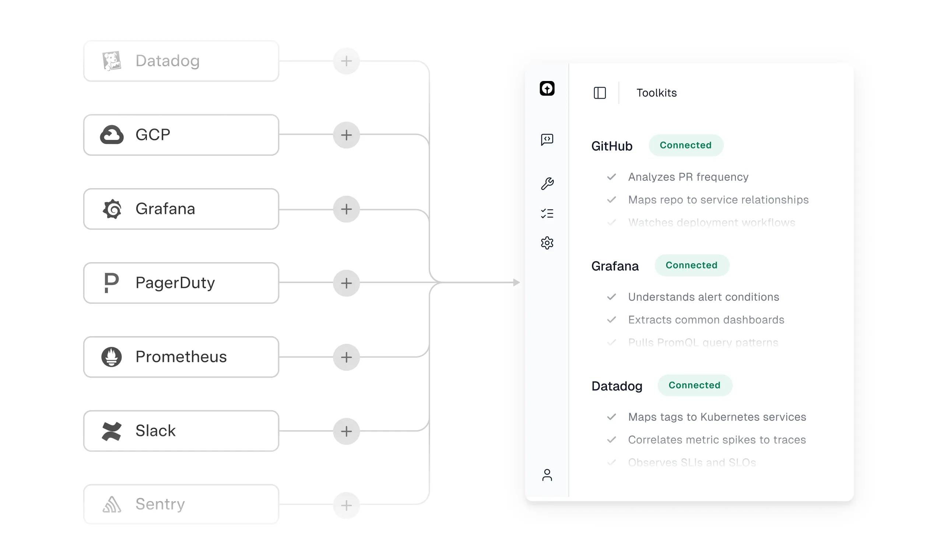Open the checklist tasks icon

coord(547,214)
